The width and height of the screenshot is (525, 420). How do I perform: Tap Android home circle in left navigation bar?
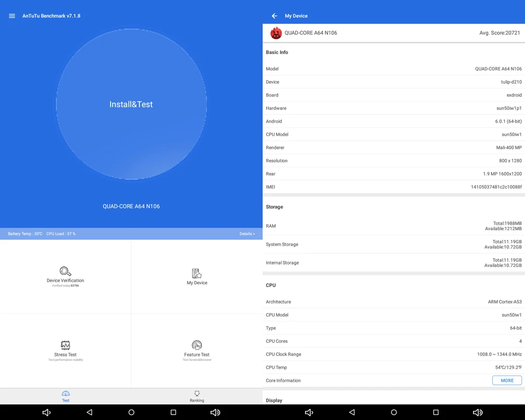tap(131, 412)
